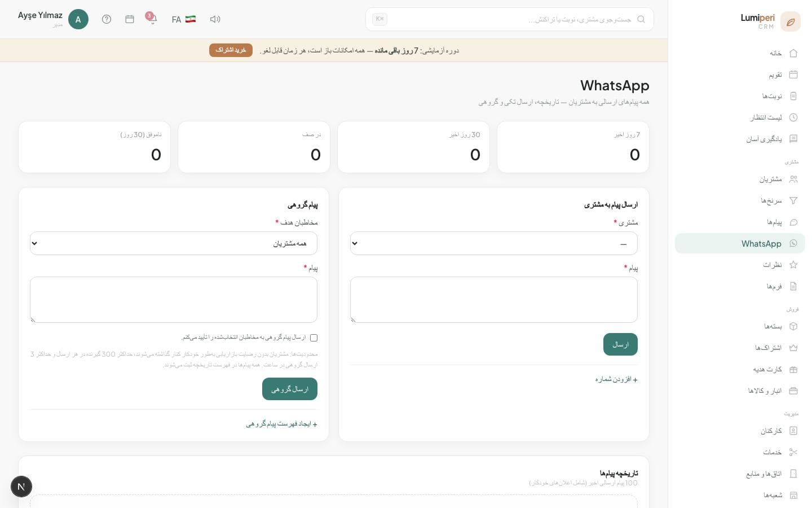Image resolution: width=812 pixels, height=508 pixels.
Task: Click the Iran flag language icon
Action: pos(191,19)
